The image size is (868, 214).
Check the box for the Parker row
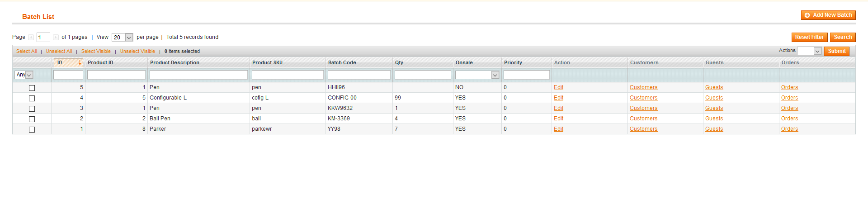click(x=32, y=129)
